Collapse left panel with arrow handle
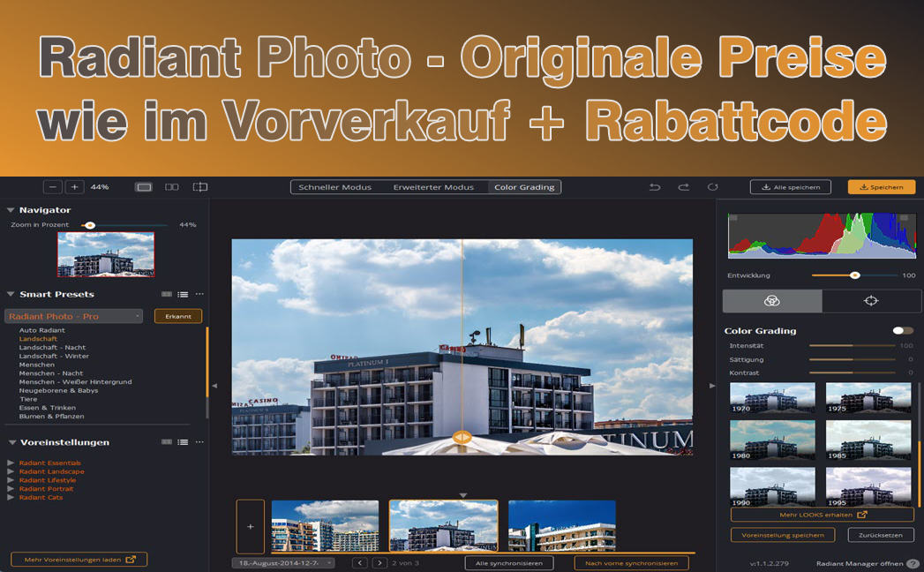This screenshot has width=924, height=572. click(x=214, y=386)
